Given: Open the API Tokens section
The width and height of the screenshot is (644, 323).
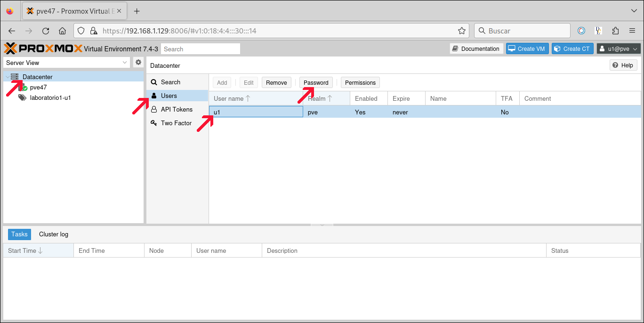Looking at the screenshot, I should click(177, 109).
